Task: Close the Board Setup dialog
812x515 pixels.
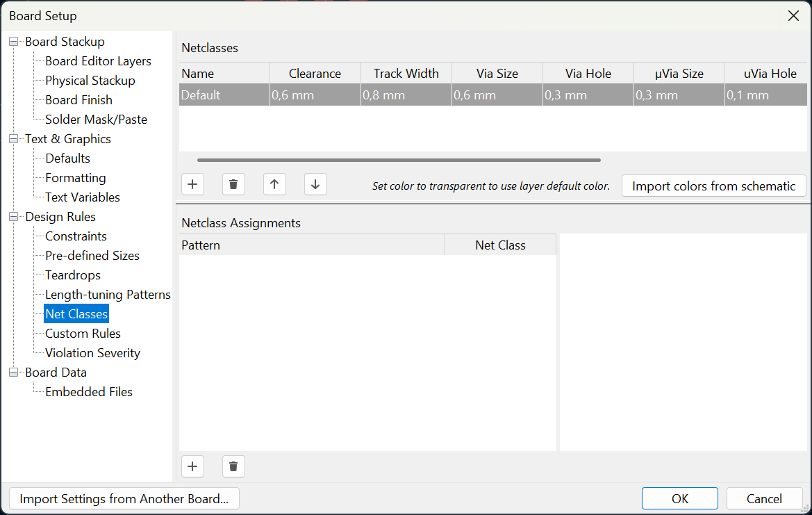Action: [x=793, y=16]
